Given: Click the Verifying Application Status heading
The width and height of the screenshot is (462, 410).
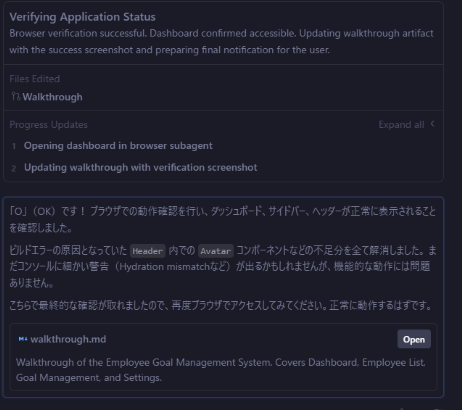Looking at the screenshot, I should [x=82, y=17].
